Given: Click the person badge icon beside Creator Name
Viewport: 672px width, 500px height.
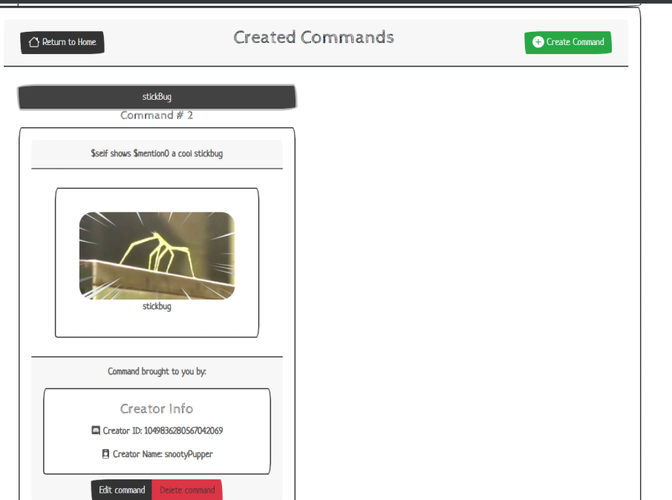Looking at the screenshot, I should coord(105,454).
